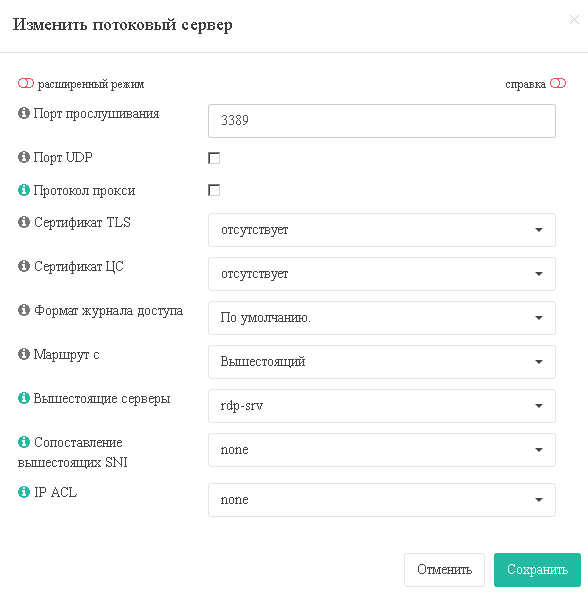The height and width of the screenshot is (596, 588).
Task: Click info icon for Формат журнала доступа
Action: tap(24, 310)
